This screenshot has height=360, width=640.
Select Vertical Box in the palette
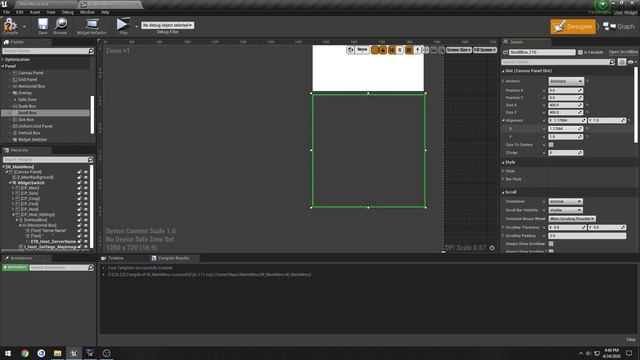tap(29, 133)
